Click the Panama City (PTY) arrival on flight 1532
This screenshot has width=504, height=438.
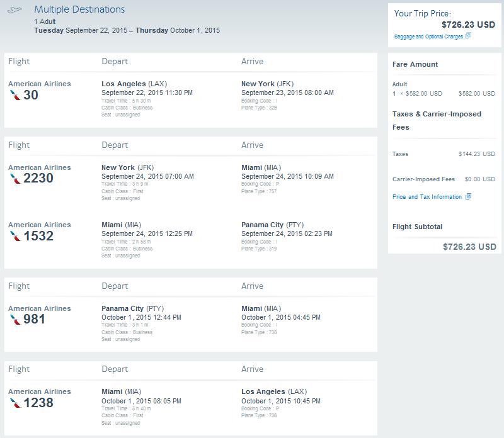pos(268,225)
